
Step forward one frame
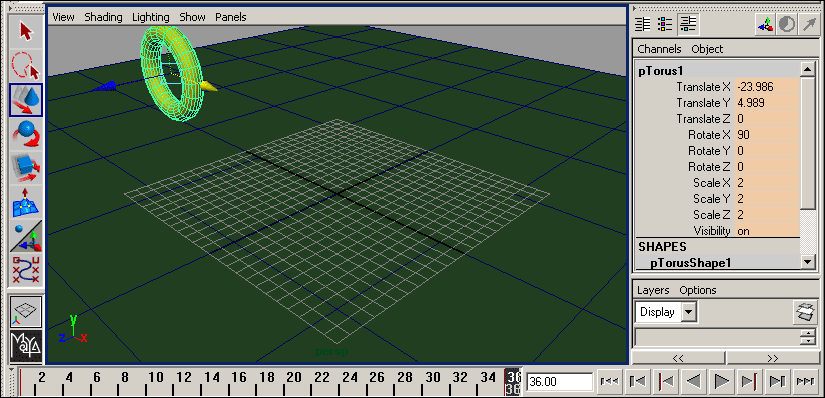778,381
